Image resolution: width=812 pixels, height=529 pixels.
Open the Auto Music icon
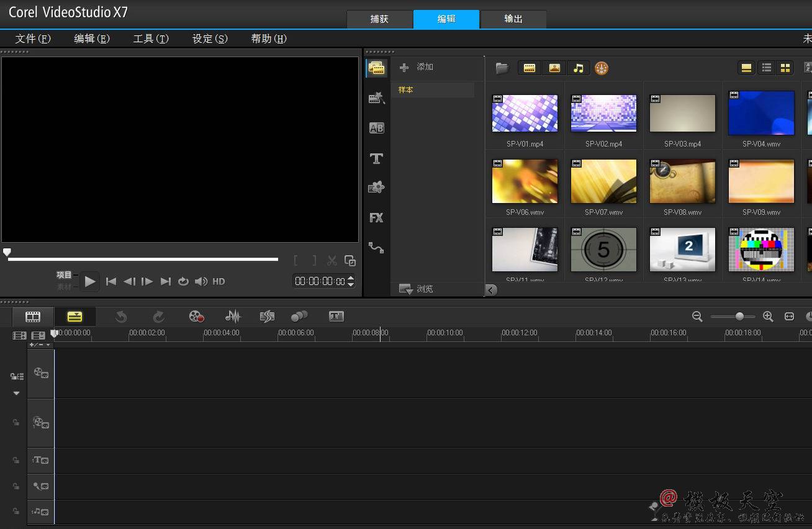click(x=267, y=317)
